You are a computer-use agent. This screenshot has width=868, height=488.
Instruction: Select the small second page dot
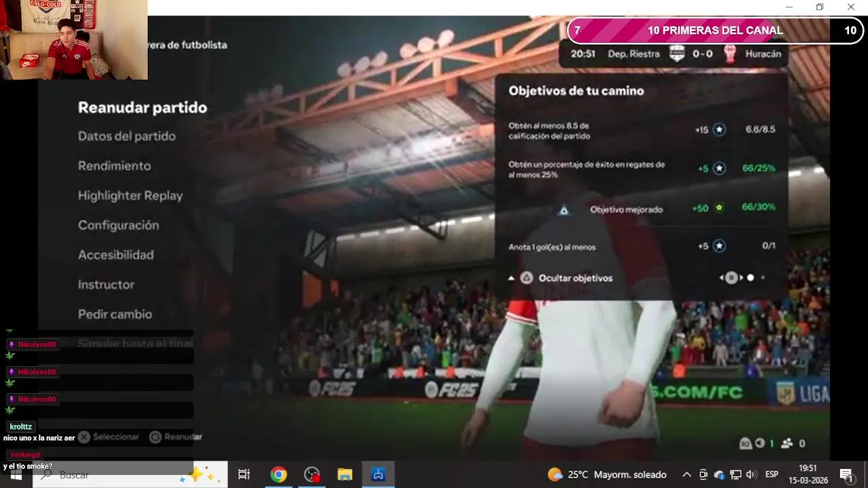[763, 277]
